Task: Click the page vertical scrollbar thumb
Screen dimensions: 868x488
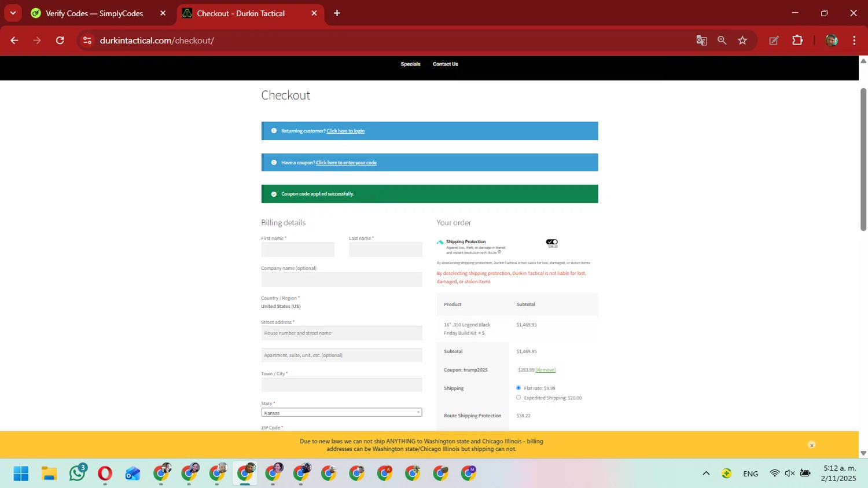Action: [x=863, y=159]
